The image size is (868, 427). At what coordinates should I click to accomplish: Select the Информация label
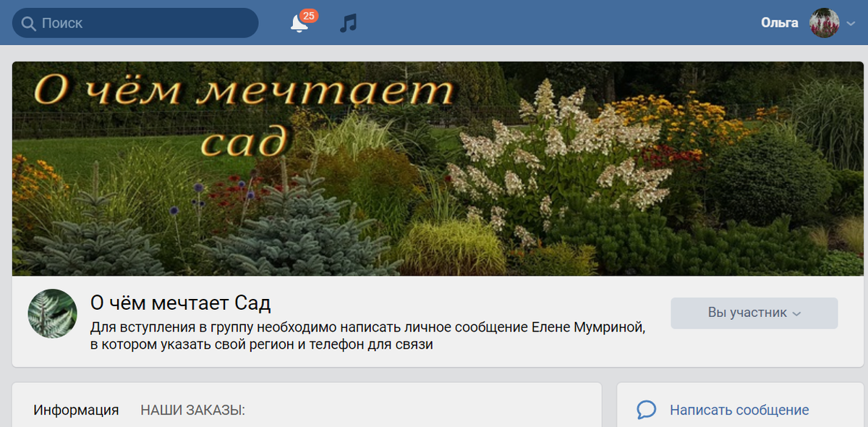pyautogui.click(x=76, y=410)
